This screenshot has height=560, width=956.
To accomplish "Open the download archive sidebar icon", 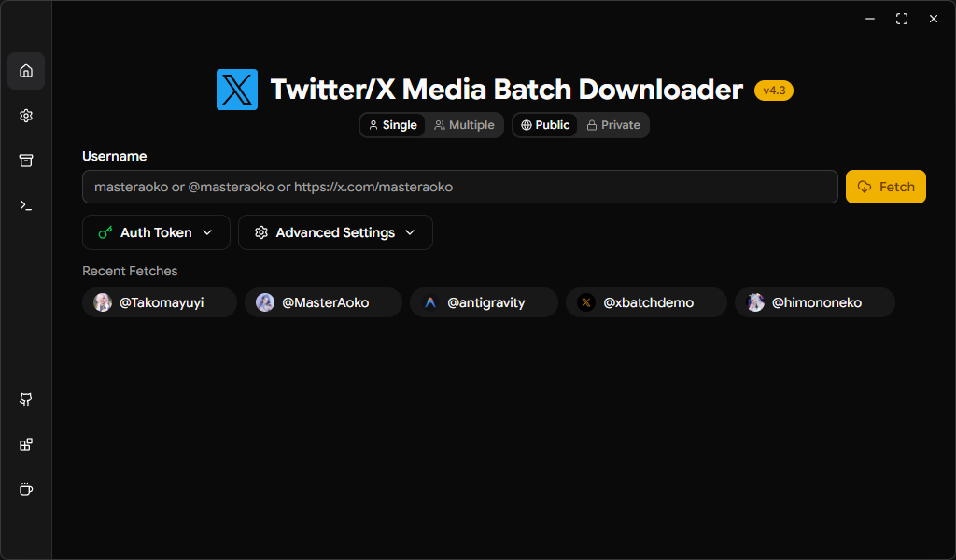I will pyautogui.click(x=25, y=161).
